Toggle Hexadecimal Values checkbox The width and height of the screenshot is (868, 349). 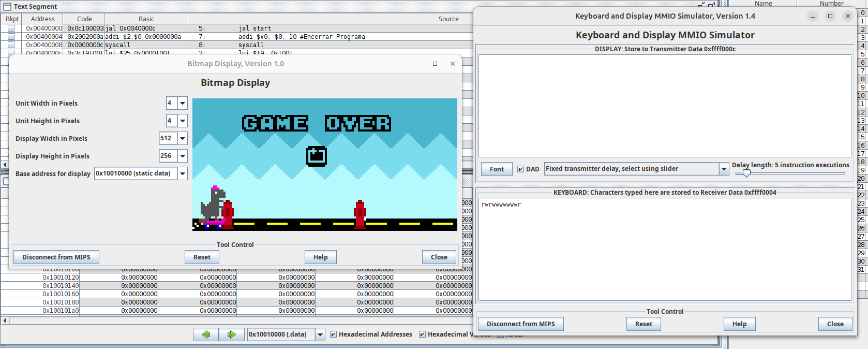tap(422, 335)
